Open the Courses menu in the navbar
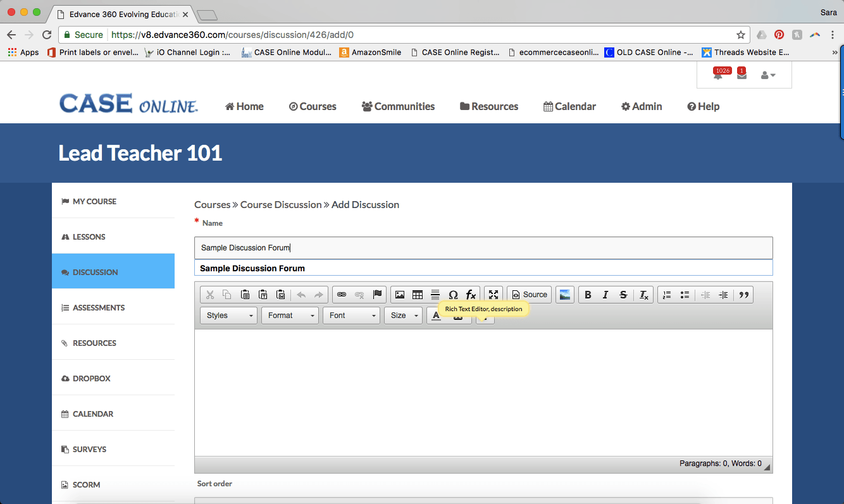 [313, 106]
